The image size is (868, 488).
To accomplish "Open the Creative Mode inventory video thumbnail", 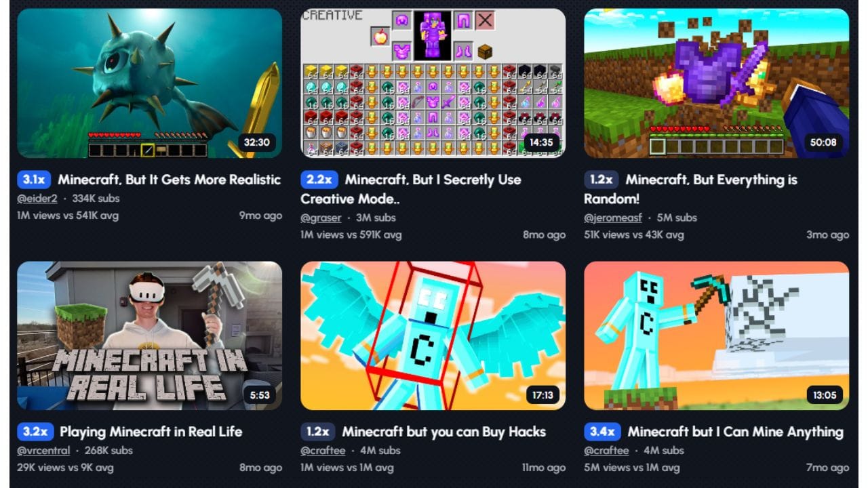I will coord(433,83).
